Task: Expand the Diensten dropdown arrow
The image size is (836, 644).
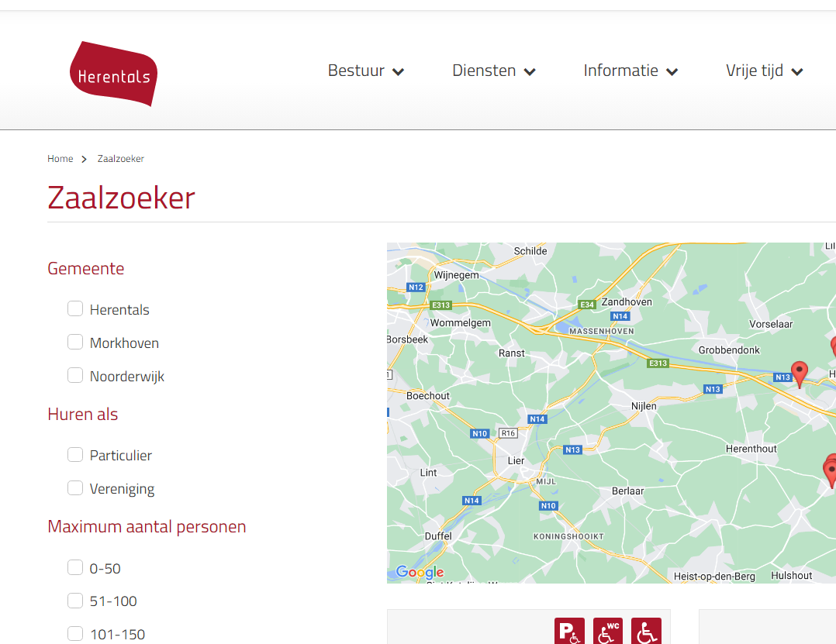Action: 530,72
